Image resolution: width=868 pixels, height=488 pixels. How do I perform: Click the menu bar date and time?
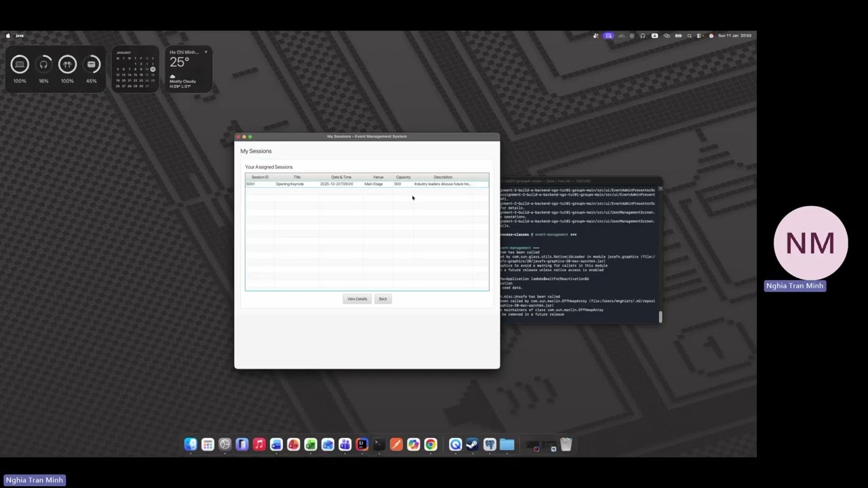735,35
